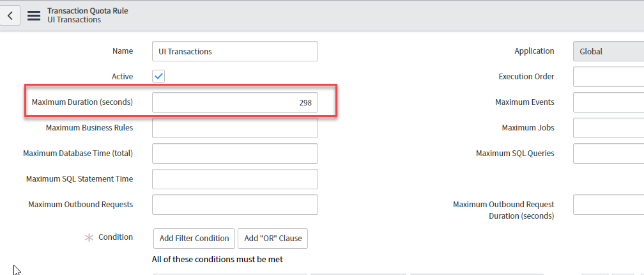Click the Condition field label
This screenshot has width=644, height=275.
tap(116, 237)
